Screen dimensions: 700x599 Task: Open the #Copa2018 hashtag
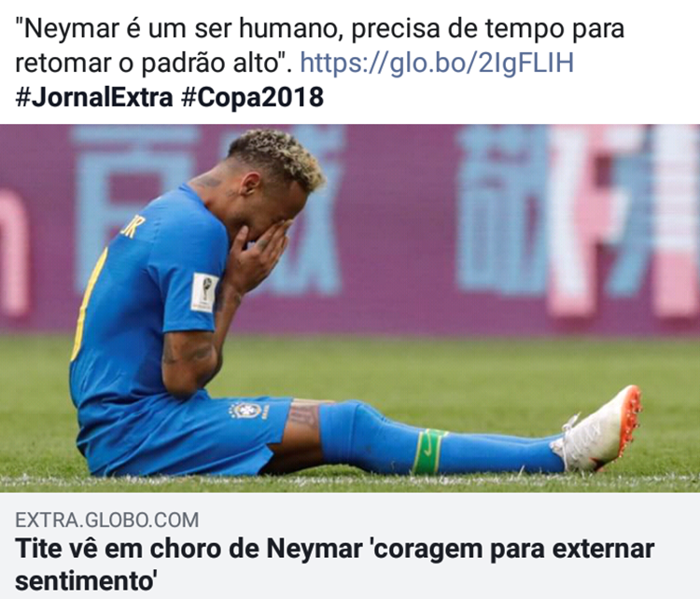point(252,97)
